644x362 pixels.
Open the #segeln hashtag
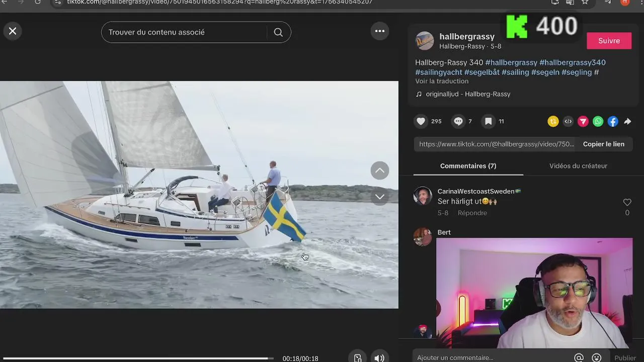tap(545, 72)
